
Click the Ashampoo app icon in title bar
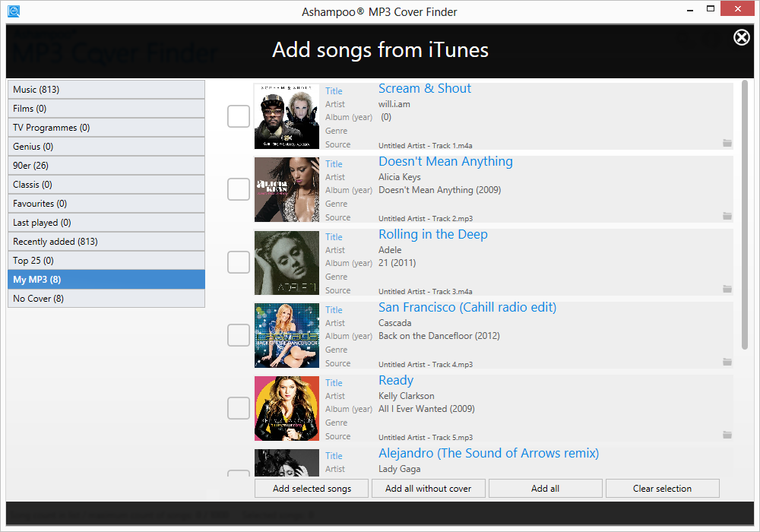click(x=14, y=11)
